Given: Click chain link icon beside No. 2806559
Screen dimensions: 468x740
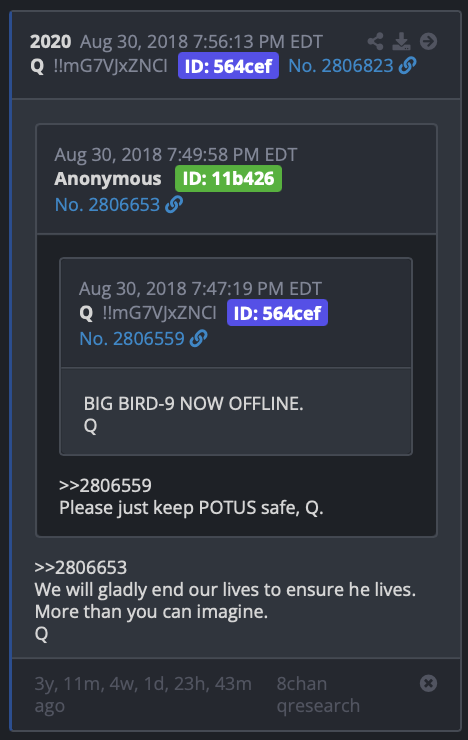Looking at the screenshot, I should coord(199,338).
